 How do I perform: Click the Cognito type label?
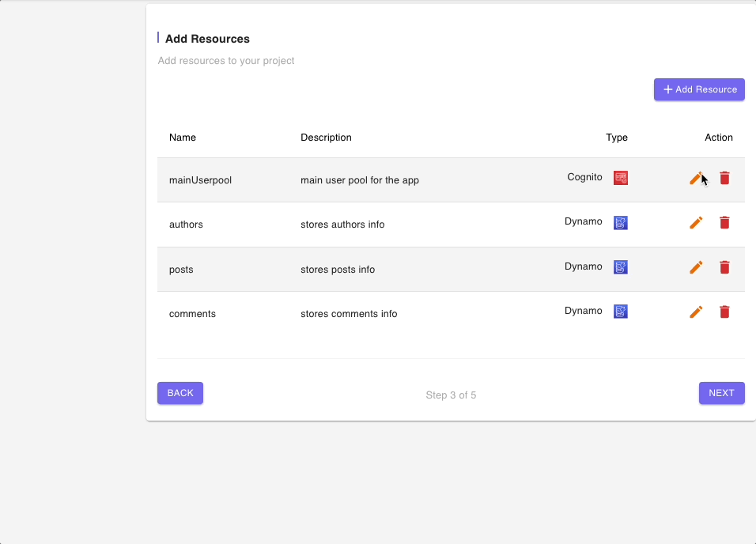[x=584, y=177]
